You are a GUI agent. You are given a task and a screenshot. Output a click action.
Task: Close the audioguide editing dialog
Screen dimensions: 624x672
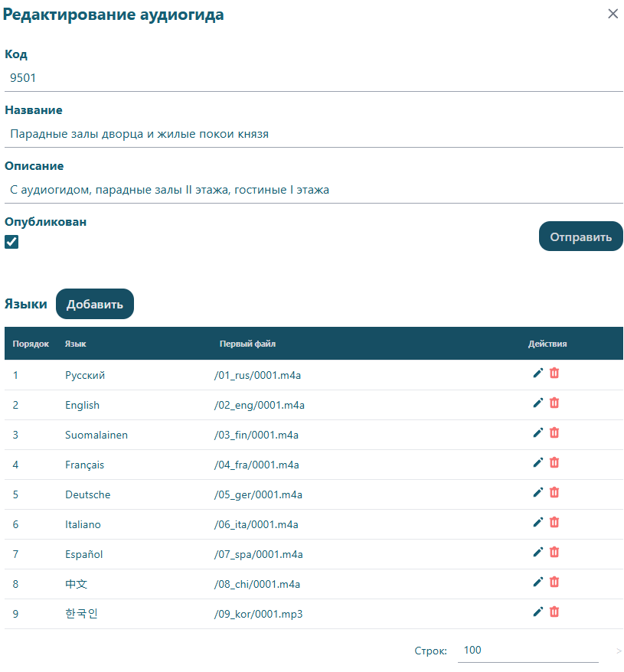[613, 14]
